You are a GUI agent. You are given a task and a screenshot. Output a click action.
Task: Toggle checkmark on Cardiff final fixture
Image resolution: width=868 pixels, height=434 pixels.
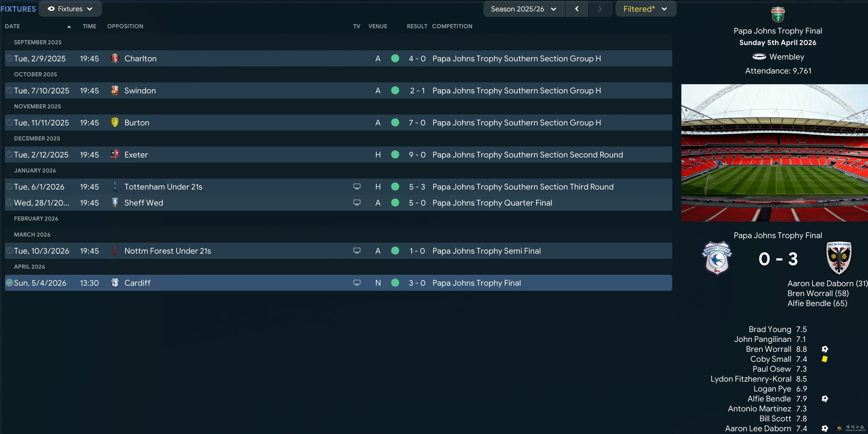tap(9, 282)
